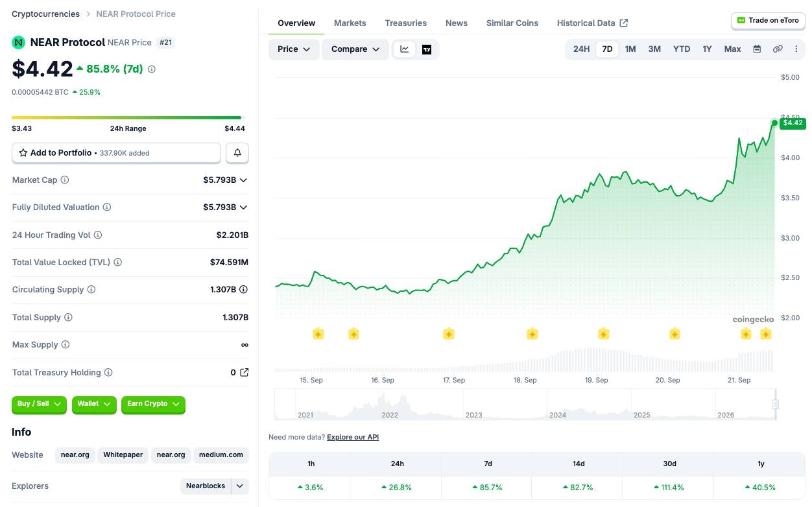The width and height of the screenshot is (812, 507).
Task: Select the Max time range
Action: coord(733,49)
